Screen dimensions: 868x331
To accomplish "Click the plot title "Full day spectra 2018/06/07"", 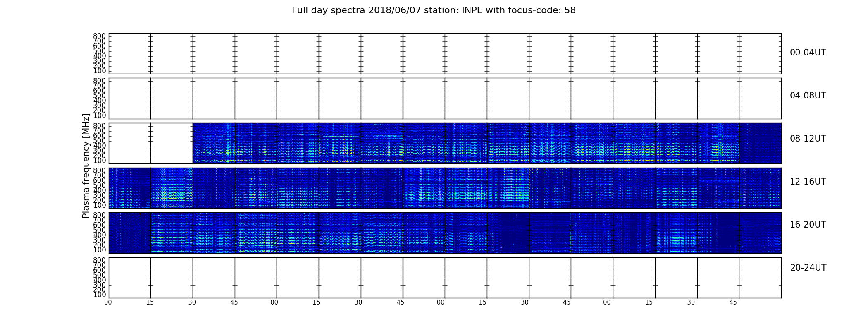I will [434, 10].
